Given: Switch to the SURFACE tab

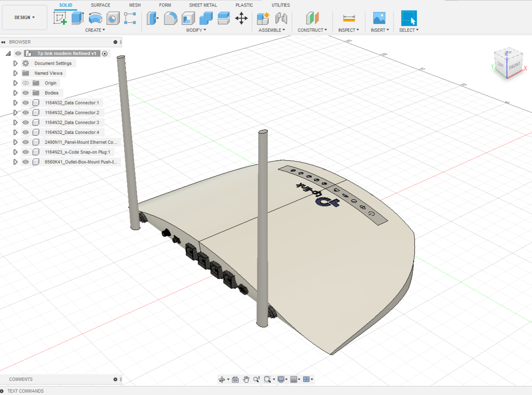Looking at the screenshot, I should click(x=101, y=5).
